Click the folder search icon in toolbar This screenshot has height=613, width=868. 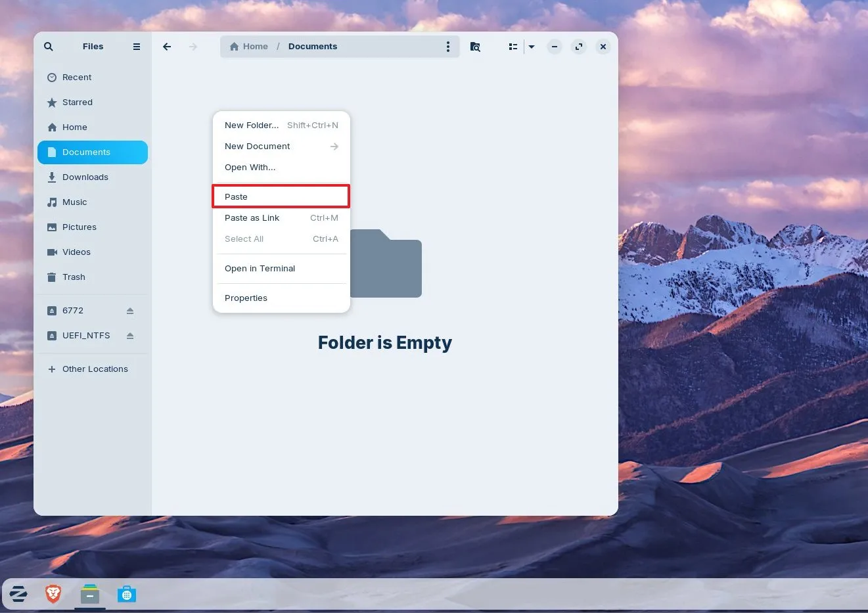coord(474,46)
